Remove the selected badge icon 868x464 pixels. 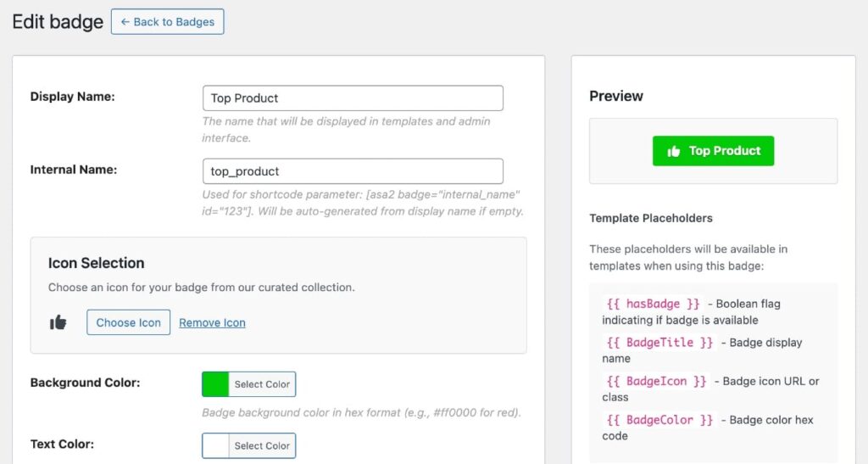coord(212,323)
